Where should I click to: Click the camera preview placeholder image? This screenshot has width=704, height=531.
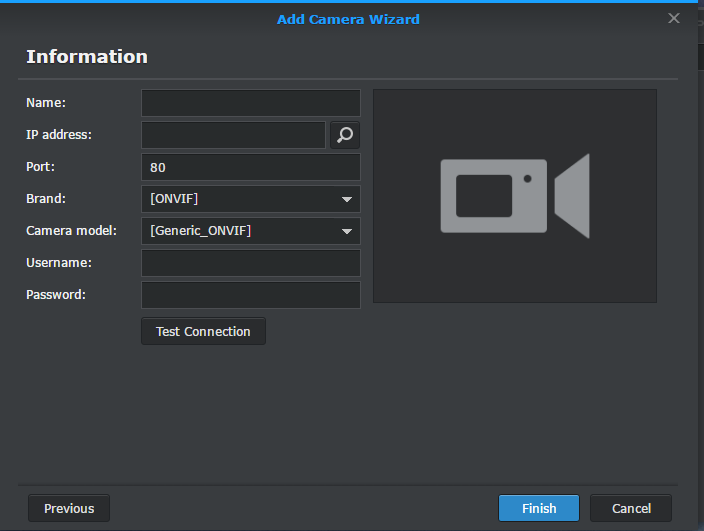[x=514, y=196]
